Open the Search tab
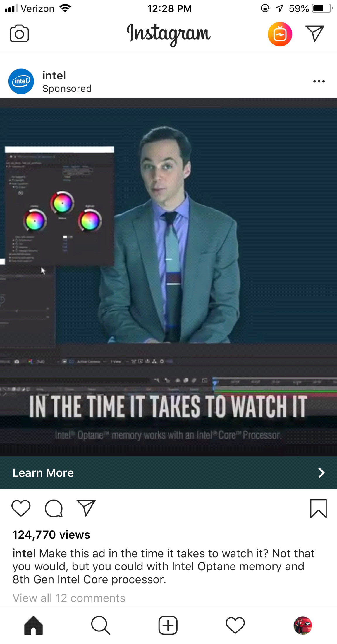This screenshot has width=337, height=644. [101, 625]
